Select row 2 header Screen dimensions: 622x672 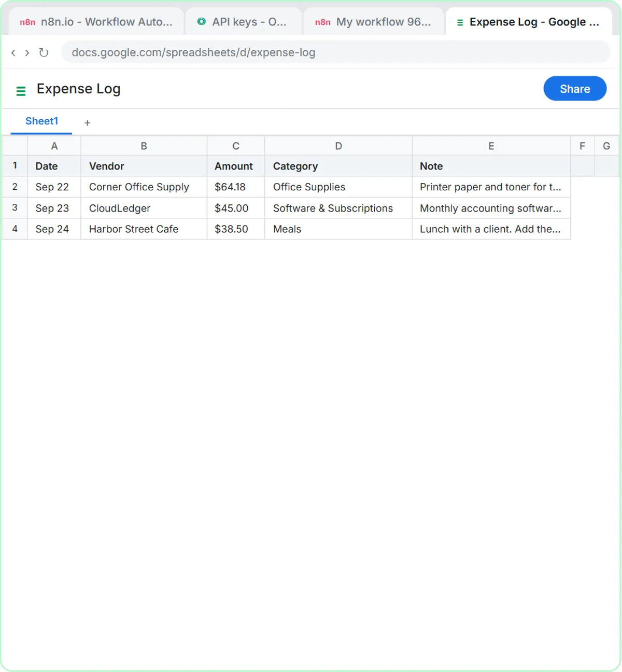(x=15, y=187)
